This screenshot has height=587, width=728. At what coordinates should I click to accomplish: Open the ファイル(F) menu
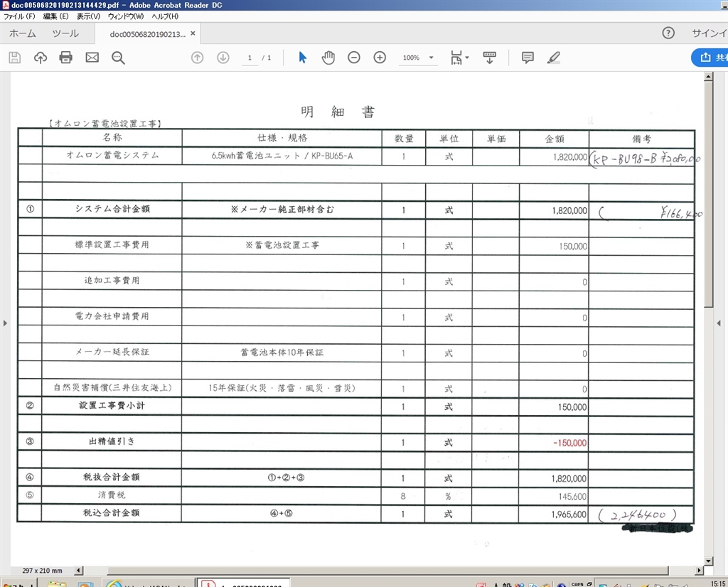coord(19,16)
